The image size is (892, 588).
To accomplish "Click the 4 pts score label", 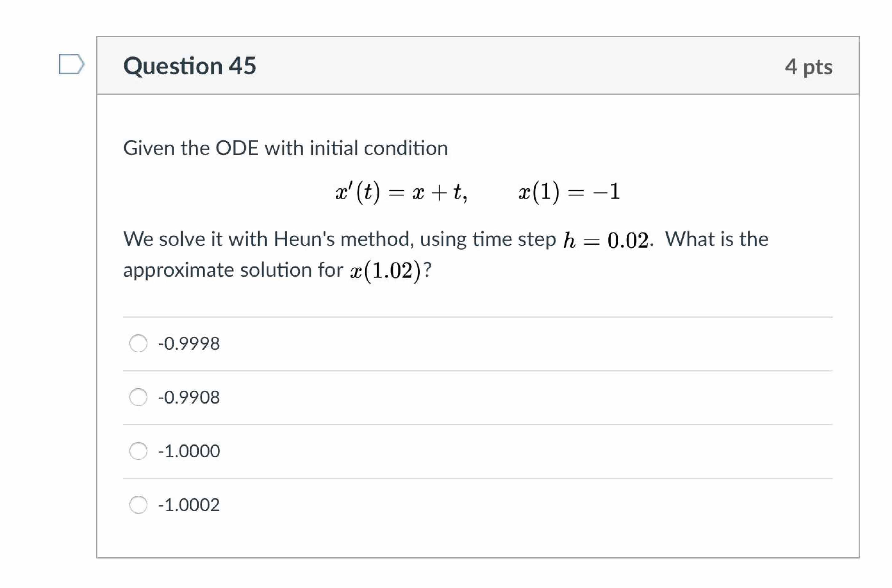I will [x=808, y=67].
